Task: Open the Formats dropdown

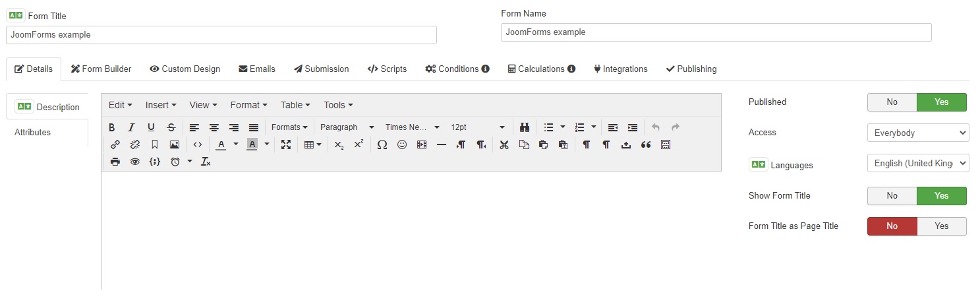Action: 289,127
